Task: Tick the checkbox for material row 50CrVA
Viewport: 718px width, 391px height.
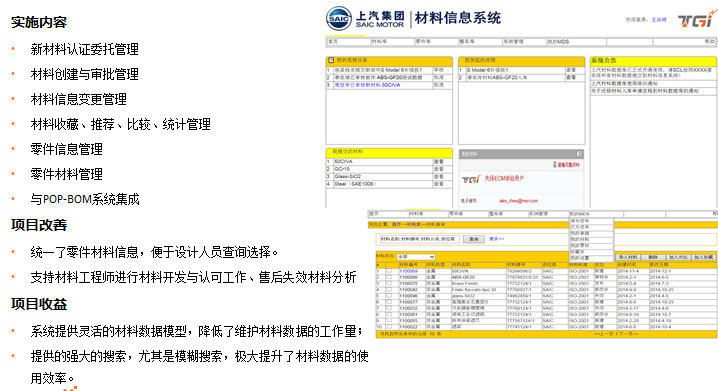Action: [389, 271]
